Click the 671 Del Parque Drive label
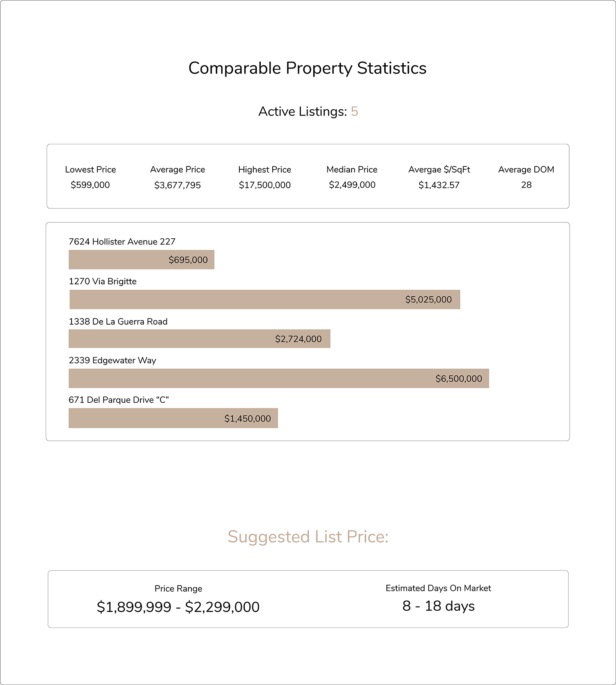The width and height of the screenshot is (616, 685). click(119, 400)
